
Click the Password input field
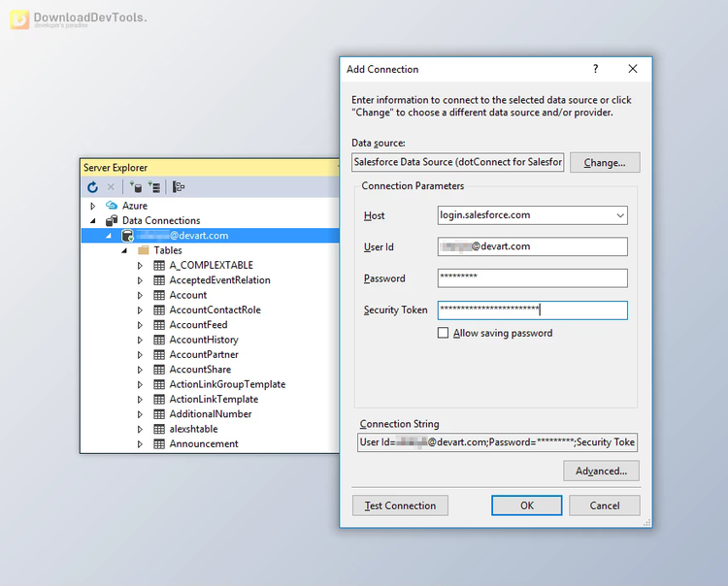tap(533, 277)
